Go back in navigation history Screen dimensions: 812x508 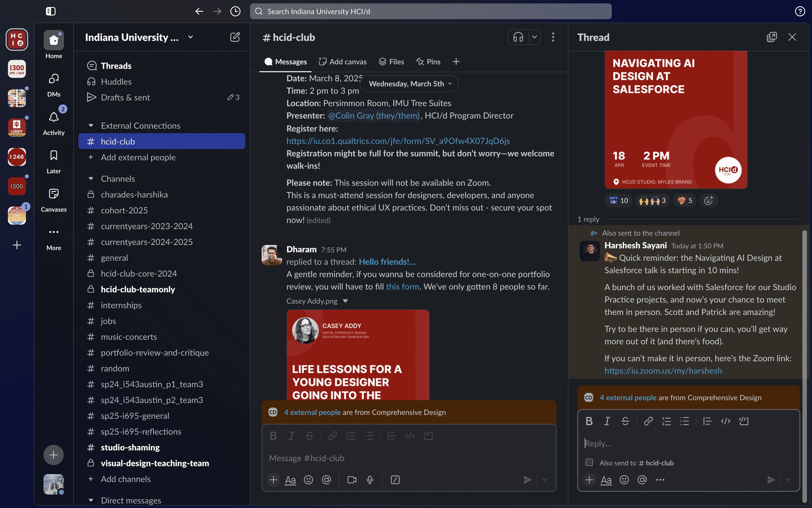click(x=199, y=11)
